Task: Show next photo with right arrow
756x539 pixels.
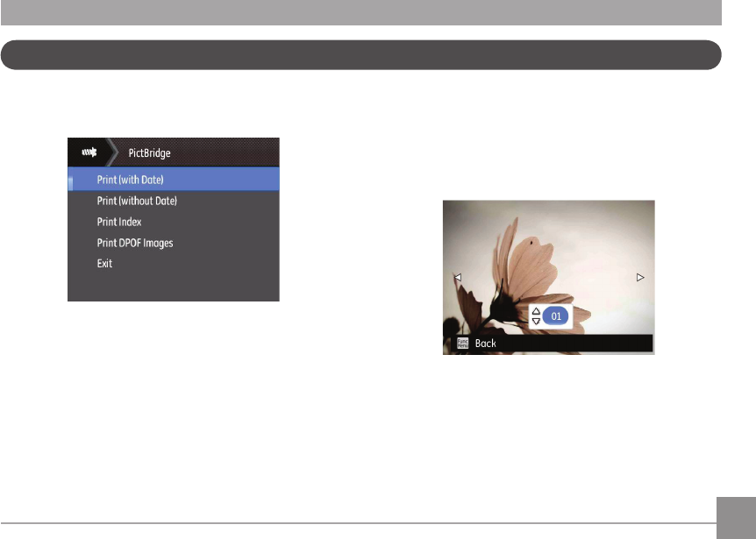Action: pyautogui.click(x=640, y=278)
